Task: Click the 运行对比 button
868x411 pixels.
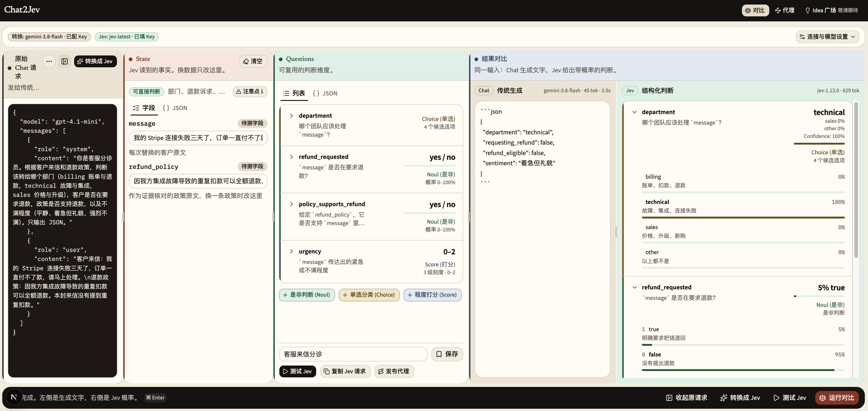Action: coord(837,398)
